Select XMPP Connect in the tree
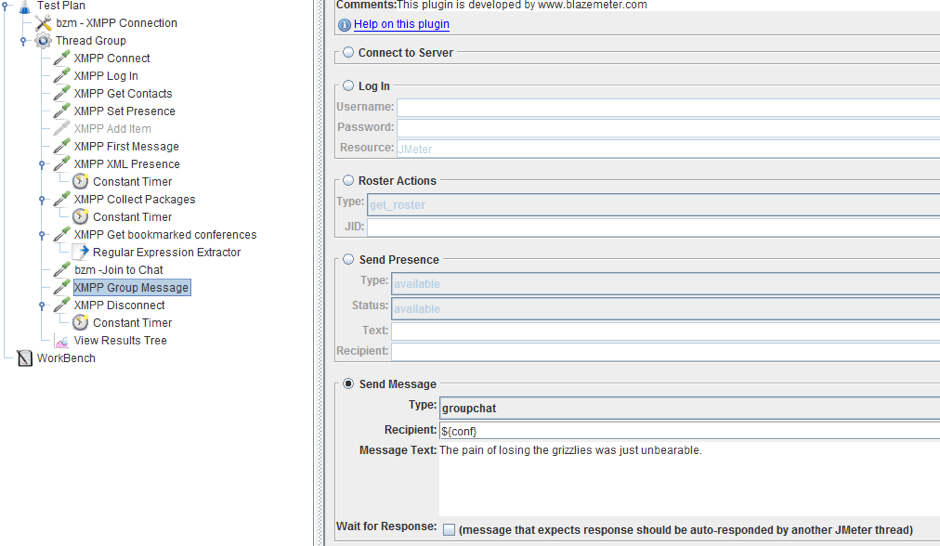This screenshot has width=940, height=546. 112,58
